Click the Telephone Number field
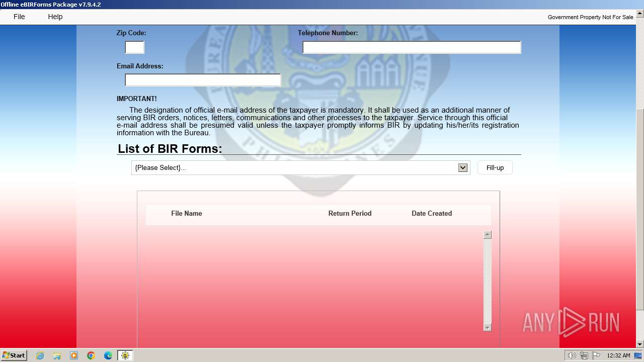This screenshot has height=362, width=644. click(412, 47)
